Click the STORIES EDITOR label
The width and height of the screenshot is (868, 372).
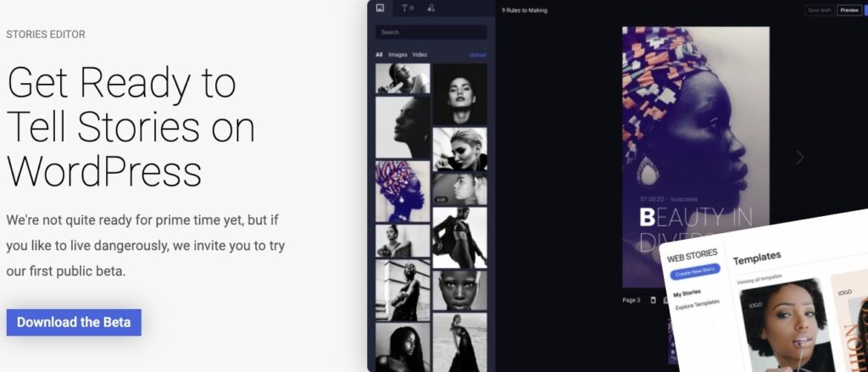point(46,35)
